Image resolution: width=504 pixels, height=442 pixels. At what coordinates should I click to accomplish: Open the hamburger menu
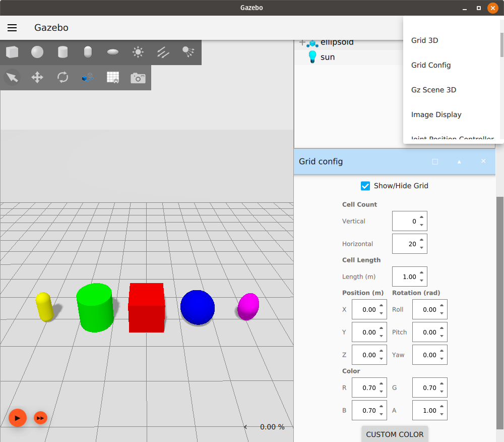[x=12, y=28]
